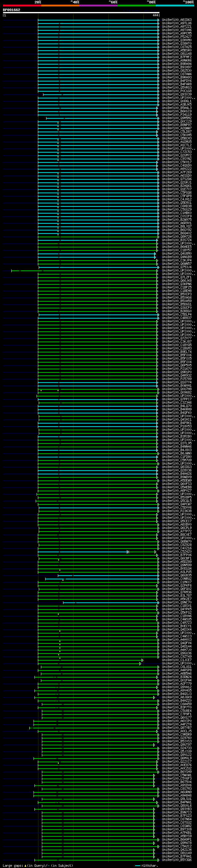Select hit UniRef100_O82530
Viewport: 197px width, 868px height.
(x=177, y=71)
